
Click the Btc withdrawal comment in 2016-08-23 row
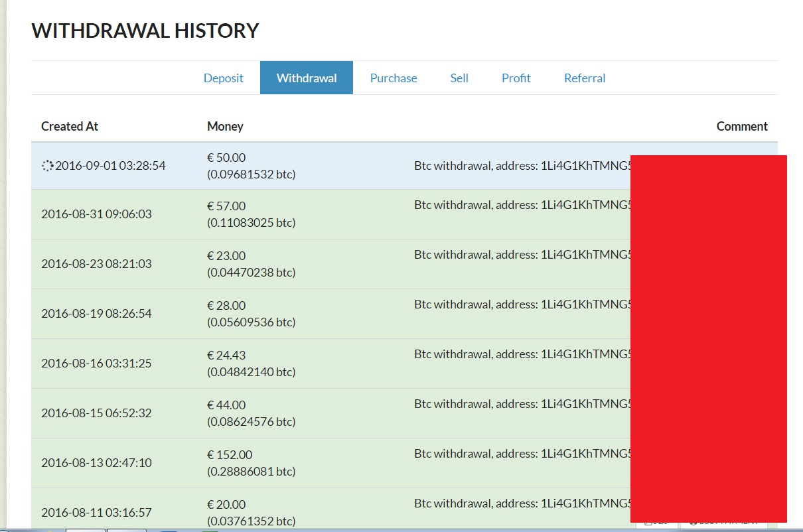click(x=522, y=255)
